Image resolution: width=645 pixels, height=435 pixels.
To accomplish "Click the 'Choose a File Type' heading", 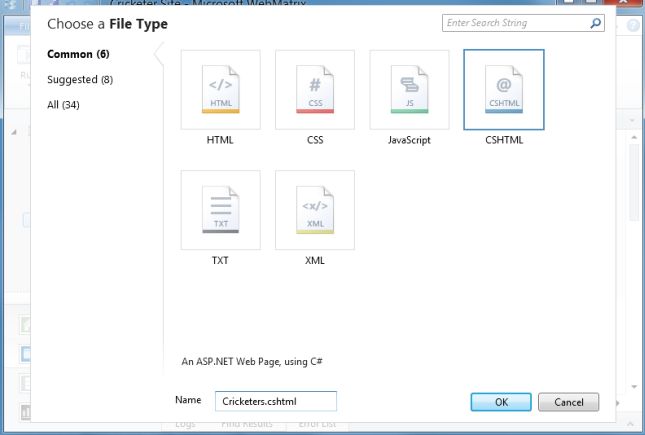I will coord(107,24).
